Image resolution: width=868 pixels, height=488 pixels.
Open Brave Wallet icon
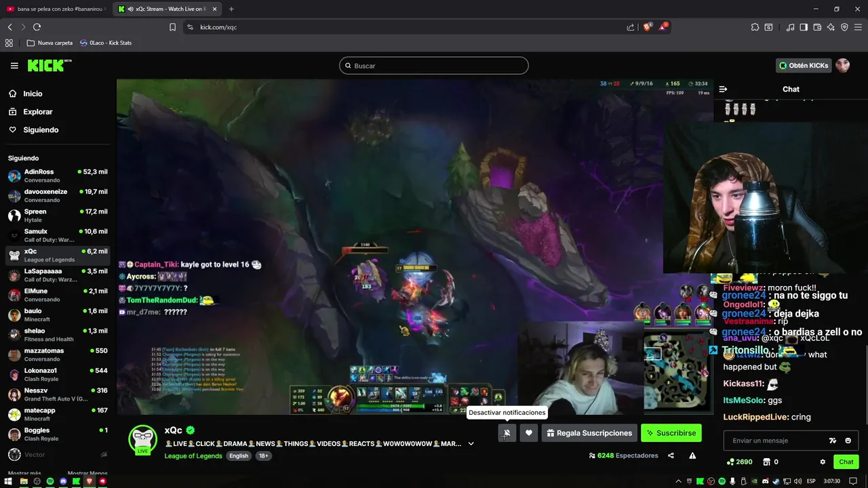click(817, 27)
